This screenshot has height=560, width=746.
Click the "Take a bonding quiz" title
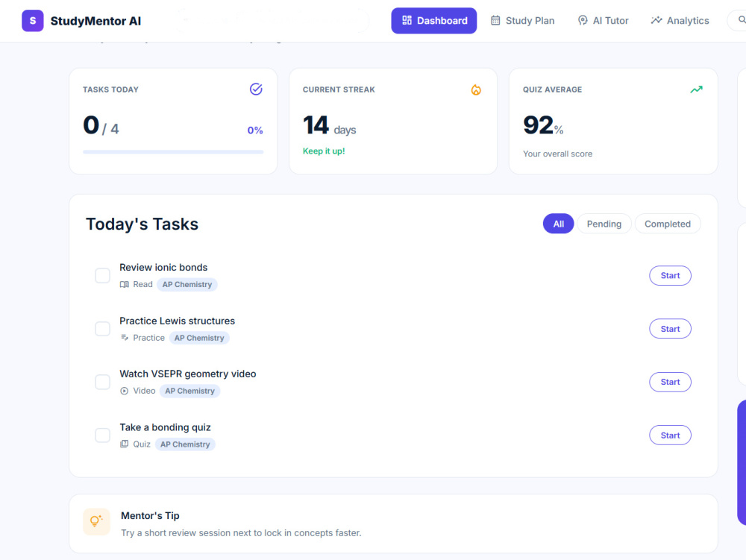[x=165, y=427]
